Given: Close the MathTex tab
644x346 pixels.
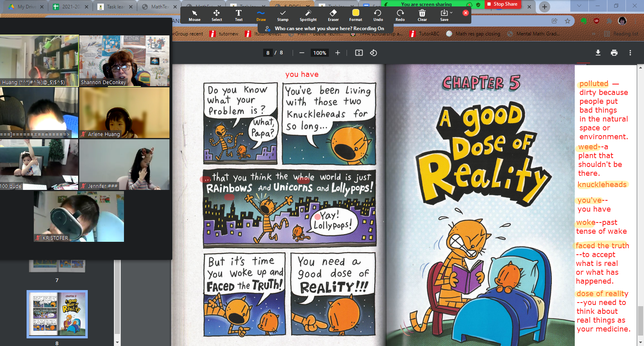Looking at the screenshot, I should 175,7.
